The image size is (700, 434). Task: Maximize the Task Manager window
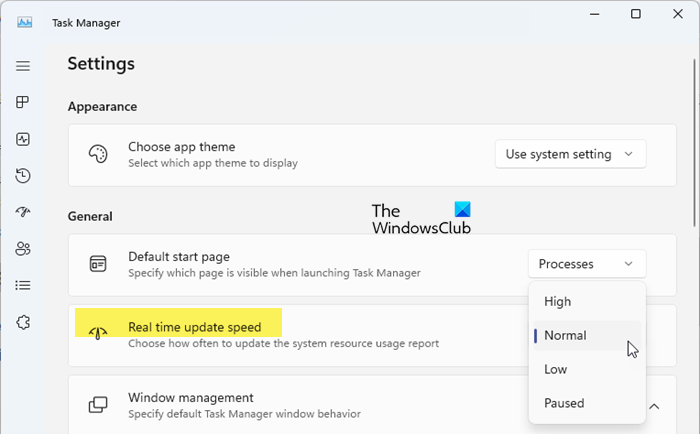click(636, 14)
